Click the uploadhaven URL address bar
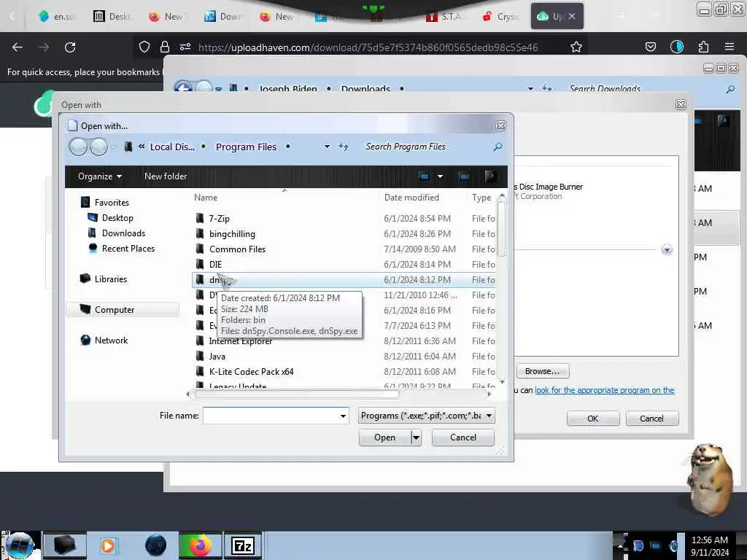 [x=368, y=47]
